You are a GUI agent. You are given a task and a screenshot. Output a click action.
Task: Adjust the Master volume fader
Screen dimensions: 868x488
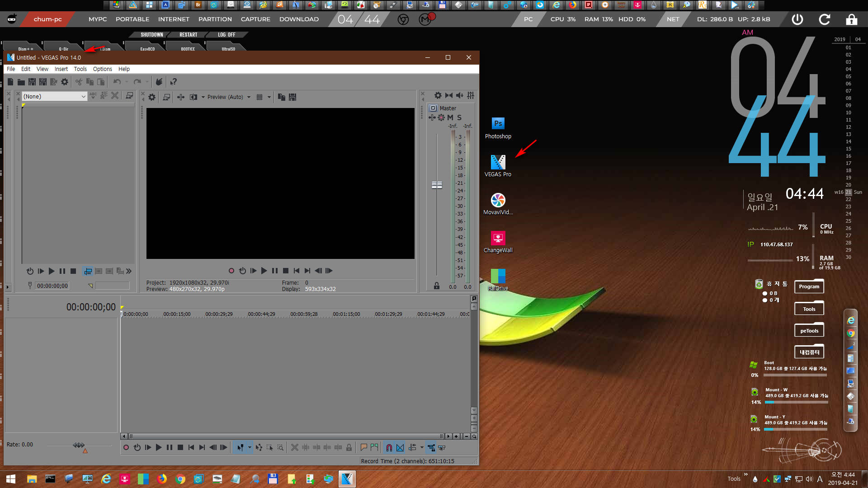[437, 185]
